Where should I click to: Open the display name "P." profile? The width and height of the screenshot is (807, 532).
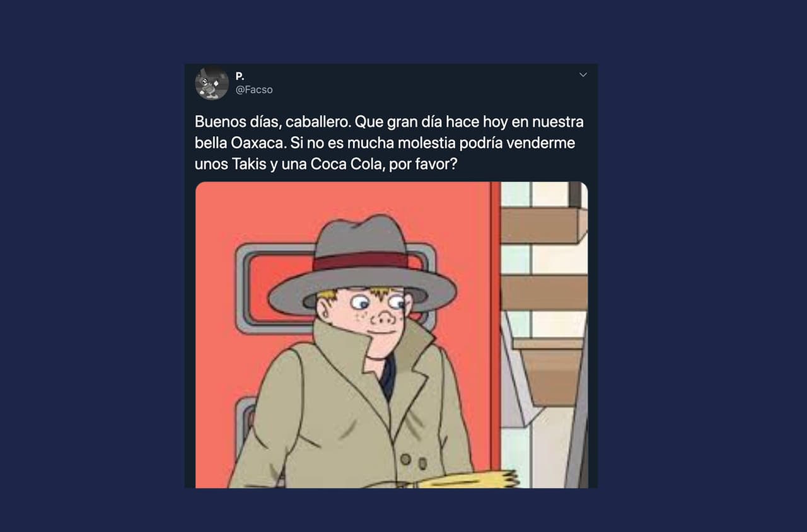[240, 76]
